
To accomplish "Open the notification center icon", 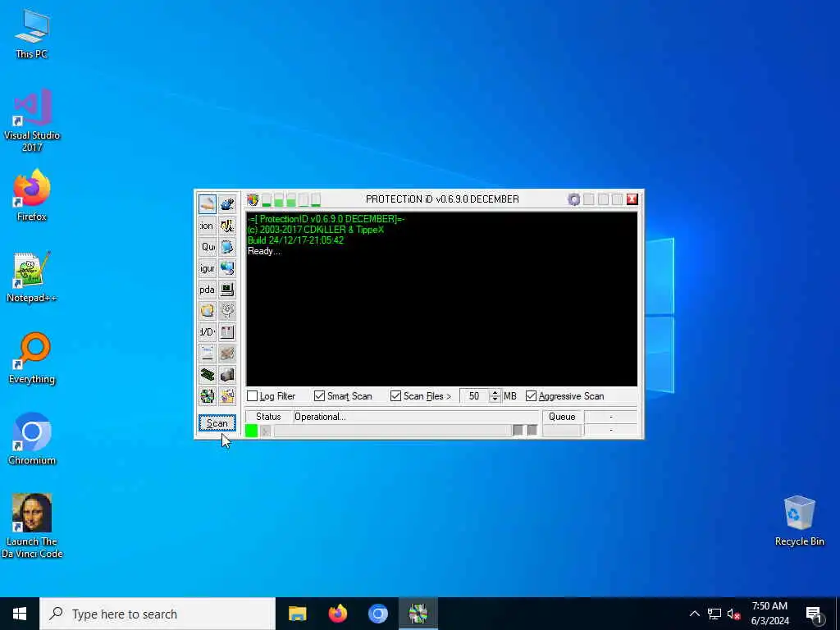I will (814, 614).
